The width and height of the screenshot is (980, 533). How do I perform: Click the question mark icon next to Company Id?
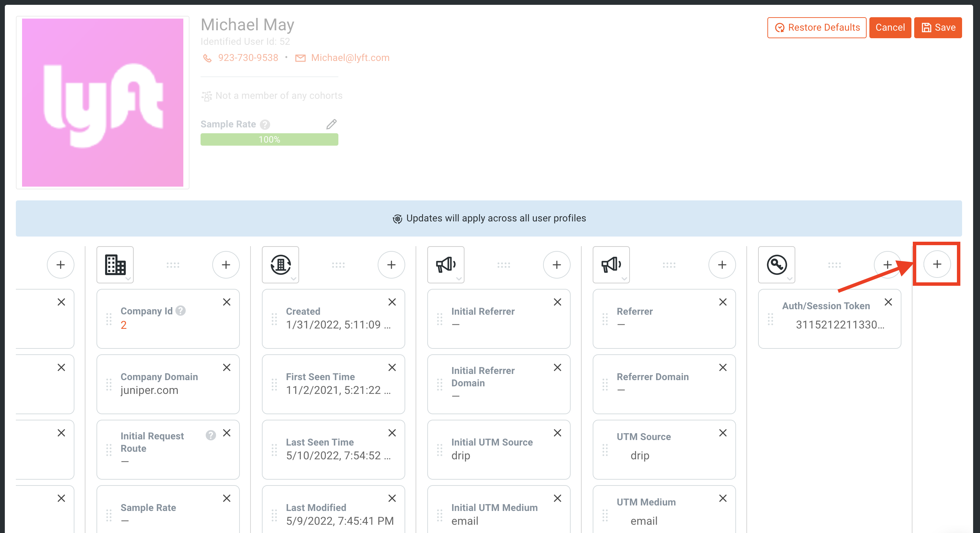coord(181,311)
